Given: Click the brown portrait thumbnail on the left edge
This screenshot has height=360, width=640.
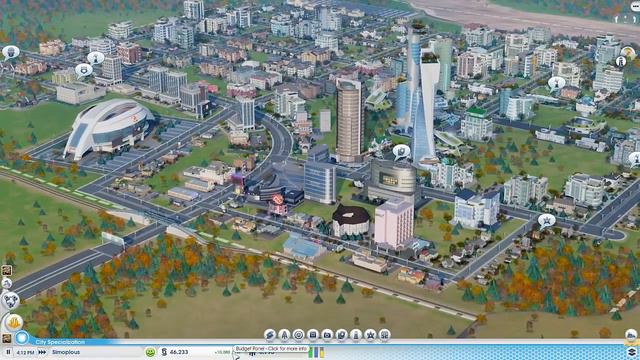Looking at the screenshot, I should [7, 270].
